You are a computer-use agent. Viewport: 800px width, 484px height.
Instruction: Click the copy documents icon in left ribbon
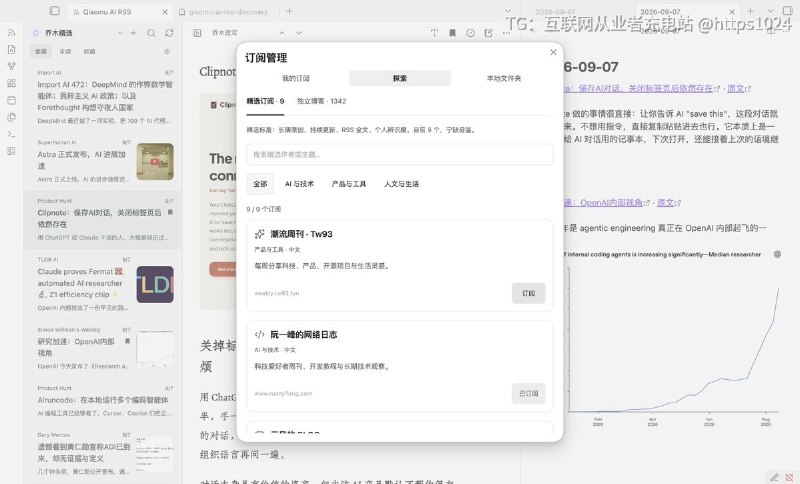(x=11, y=117)
